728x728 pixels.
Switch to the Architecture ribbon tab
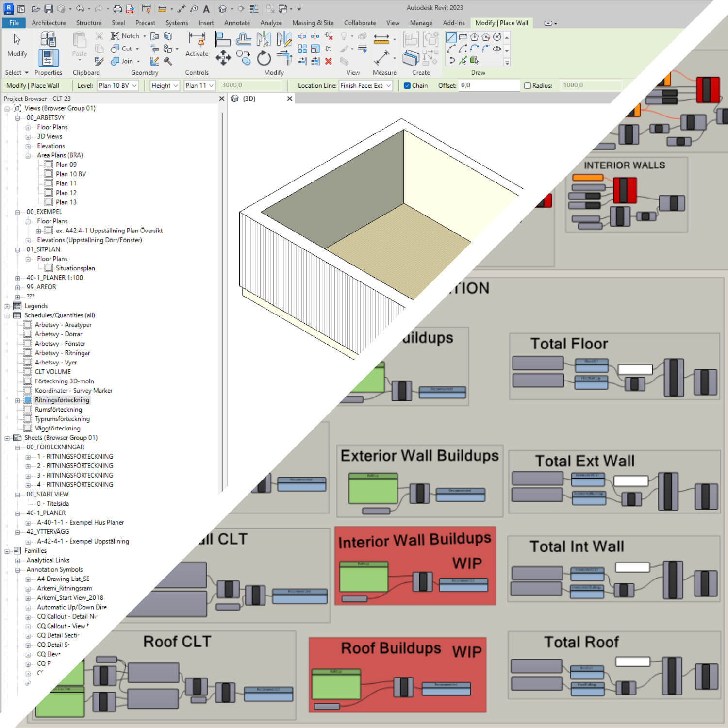[49, 23]
